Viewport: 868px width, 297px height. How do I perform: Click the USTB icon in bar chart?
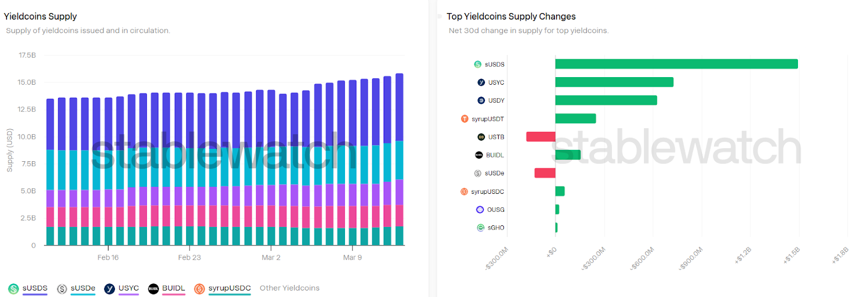[x=481, y=137]
